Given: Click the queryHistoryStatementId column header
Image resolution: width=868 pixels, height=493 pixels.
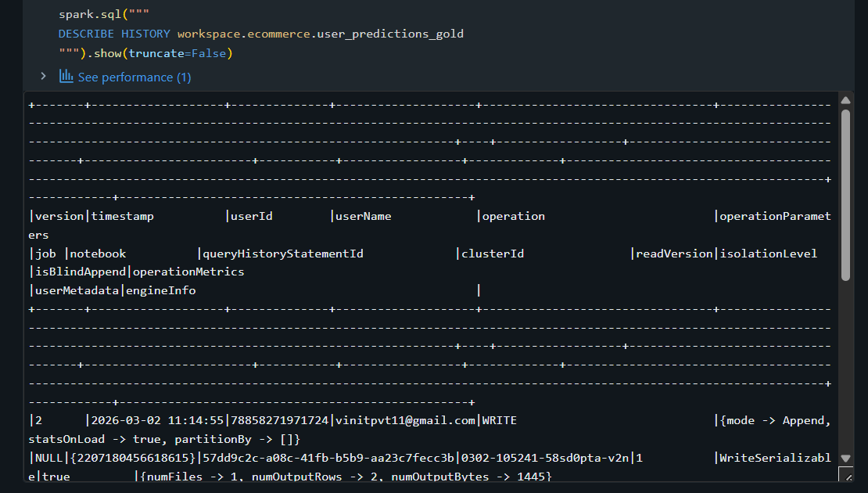Looking at the screenshot, I should [283, 254].
